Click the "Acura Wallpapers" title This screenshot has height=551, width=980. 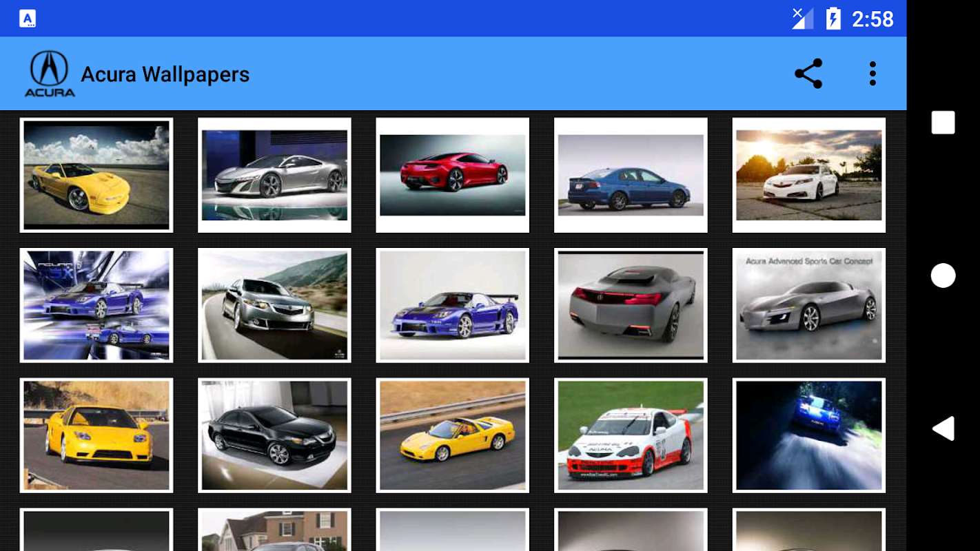(165, 74)
